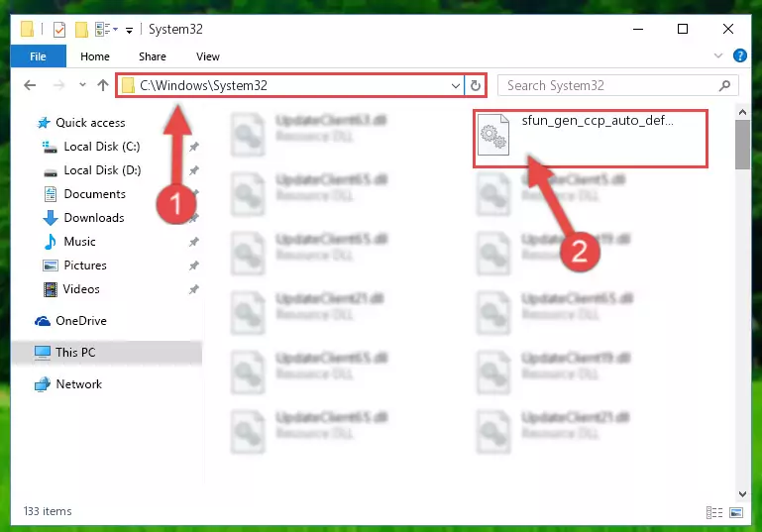Open the File ribbon tab

(38, 56)
